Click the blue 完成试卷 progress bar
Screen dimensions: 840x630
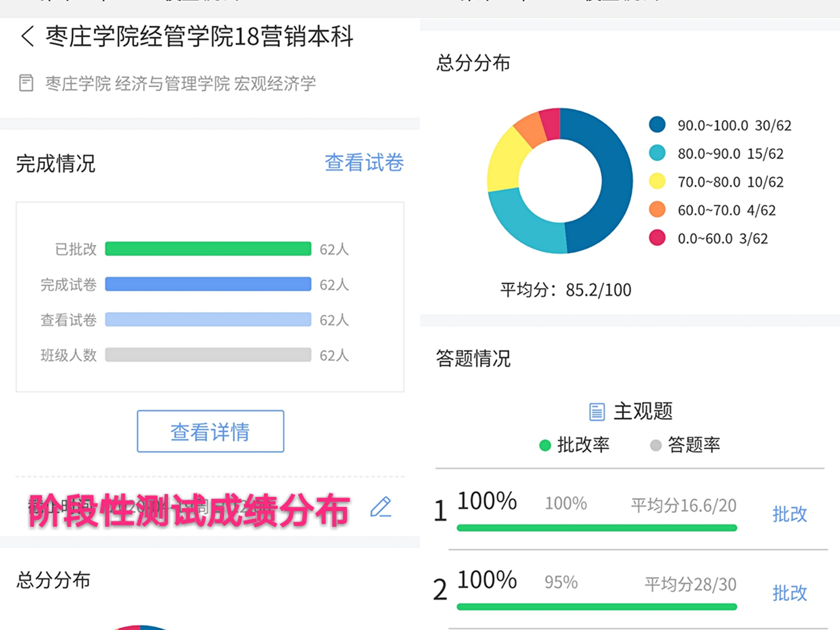pyautogui.click(x=208, y=285)
